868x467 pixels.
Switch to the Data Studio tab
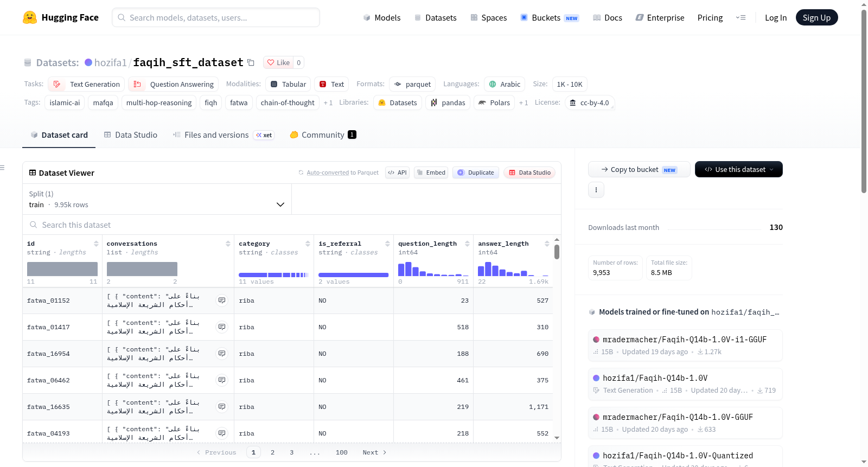[131, 135]
